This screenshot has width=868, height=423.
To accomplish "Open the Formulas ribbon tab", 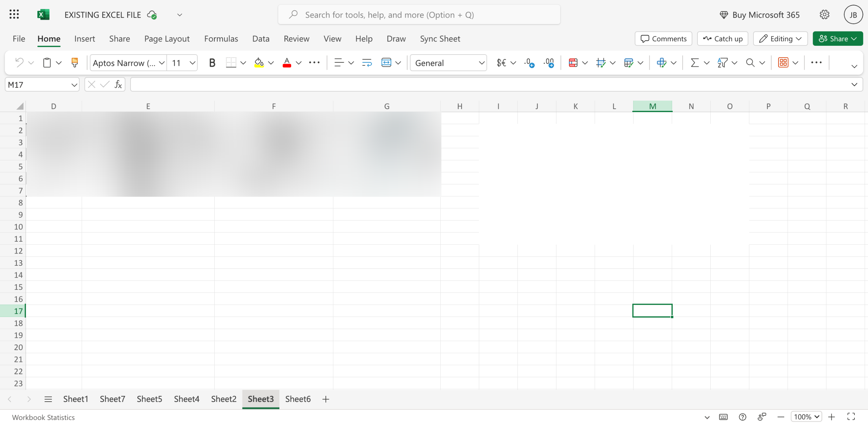I will (221, 39).
